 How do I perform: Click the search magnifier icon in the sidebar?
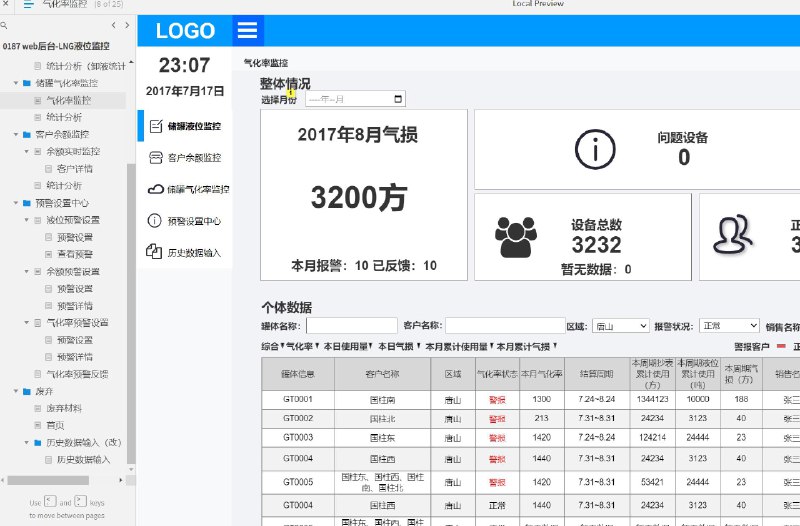pos(4,25)
